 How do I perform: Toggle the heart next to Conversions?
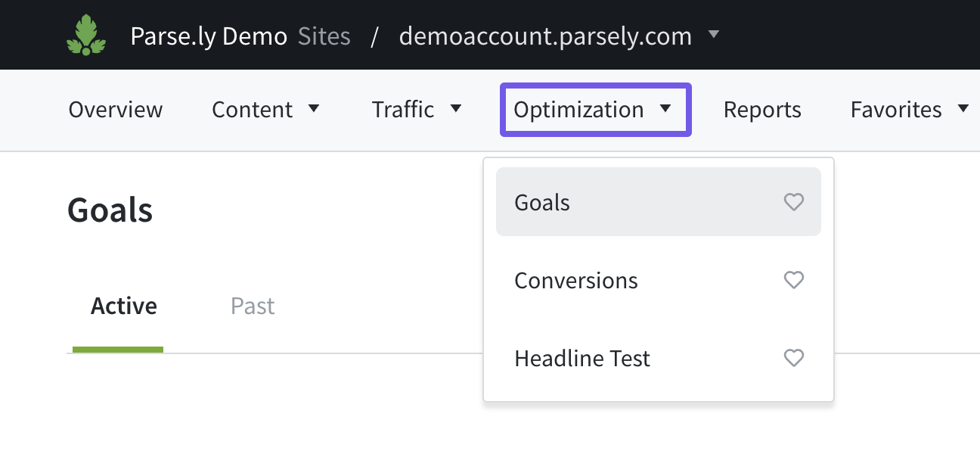[x=793, y=280]
